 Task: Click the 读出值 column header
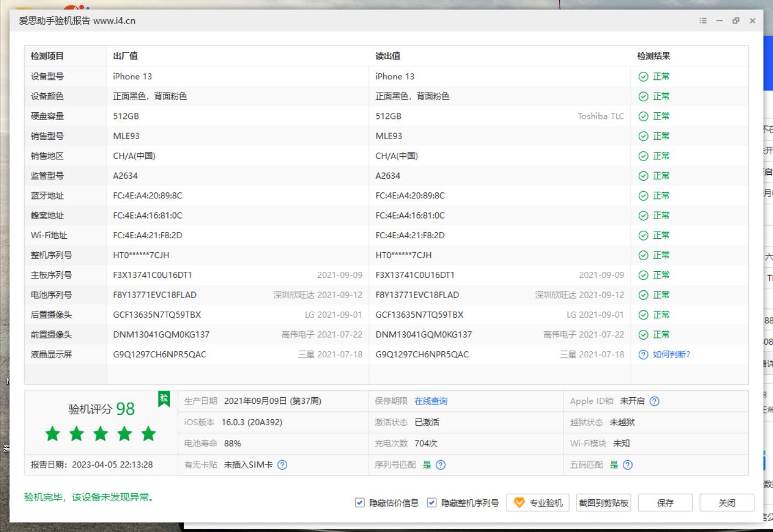(x=388, y=56)
